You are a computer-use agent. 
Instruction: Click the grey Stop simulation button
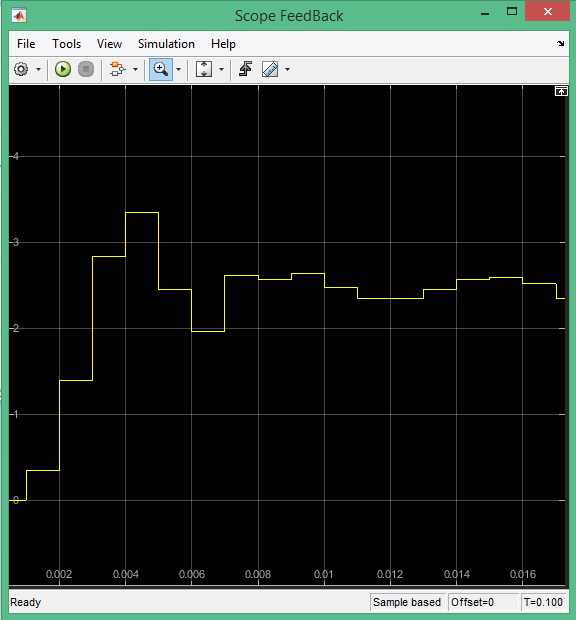coord(86,69)
